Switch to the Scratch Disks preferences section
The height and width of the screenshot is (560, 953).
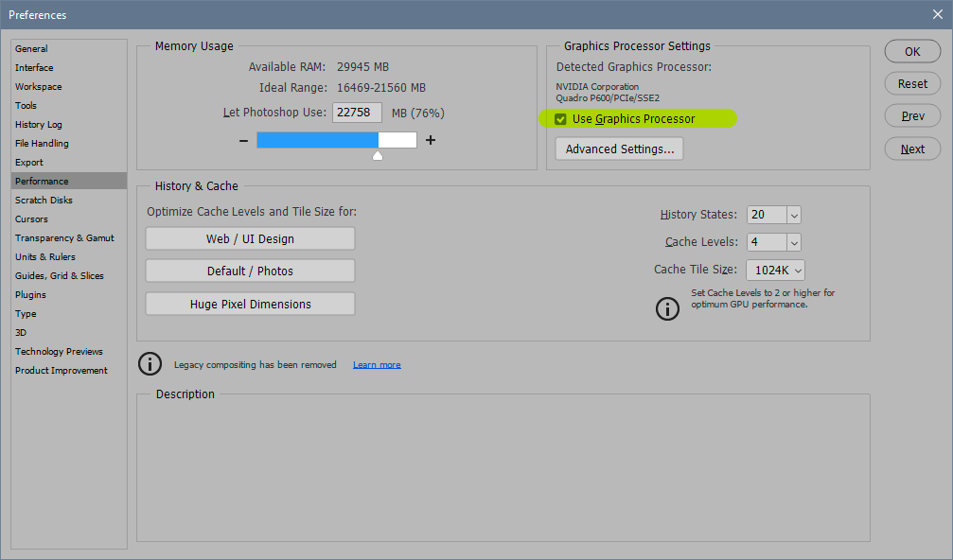[43, 200]
